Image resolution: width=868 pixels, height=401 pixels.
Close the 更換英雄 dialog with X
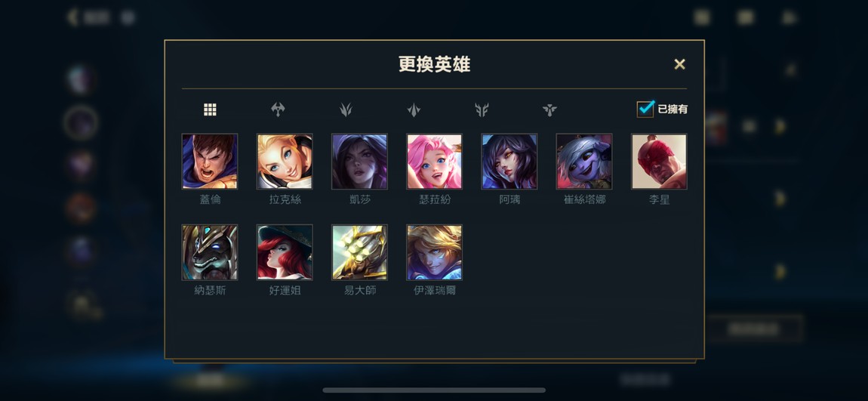coord(680,64)
